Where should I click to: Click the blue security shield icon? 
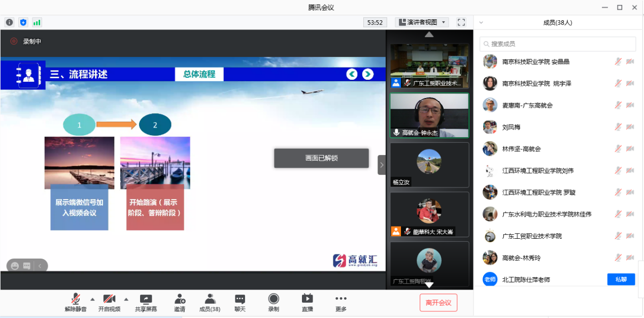click(x=23, y=22)
